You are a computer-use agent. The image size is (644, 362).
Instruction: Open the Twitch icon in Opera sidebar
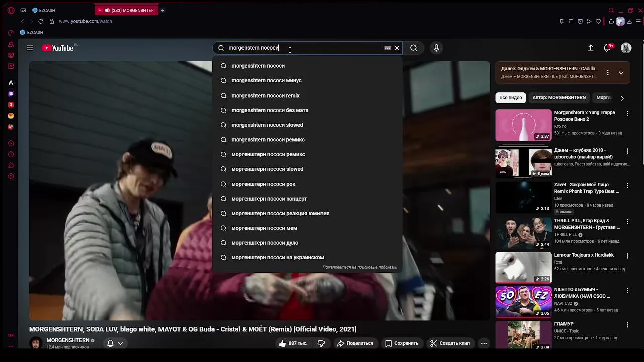[x=11, y=94]
